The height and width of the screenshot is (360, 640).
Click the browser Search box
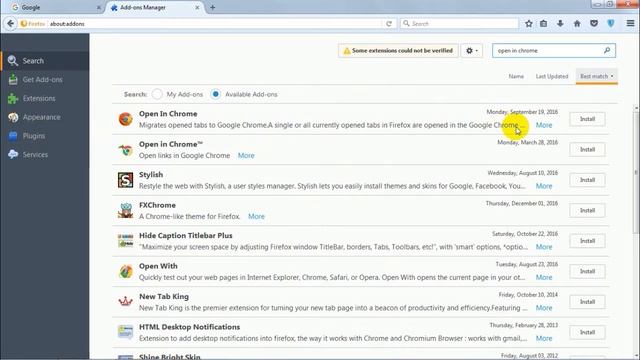tap(459, 24)
